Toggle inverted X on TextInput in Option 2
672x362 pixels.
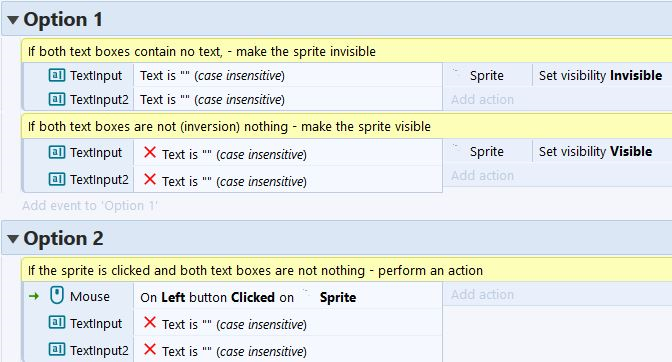click(150, 322)
